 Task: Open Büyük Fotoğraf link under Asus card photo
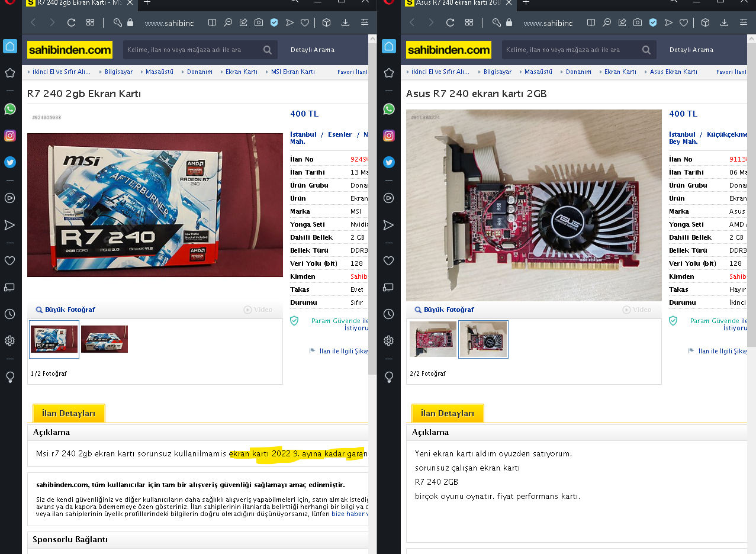[445, 310]
